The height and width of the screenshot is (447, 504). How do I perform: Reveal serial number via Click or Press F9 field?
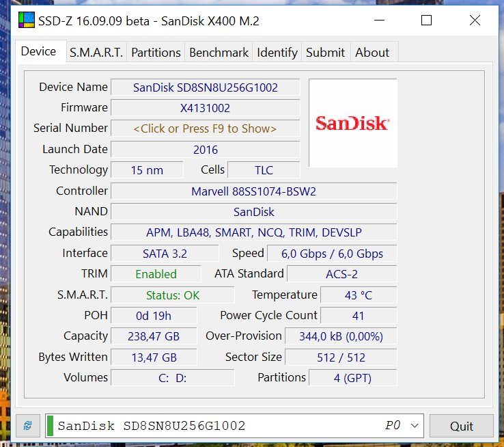[205, 128]
